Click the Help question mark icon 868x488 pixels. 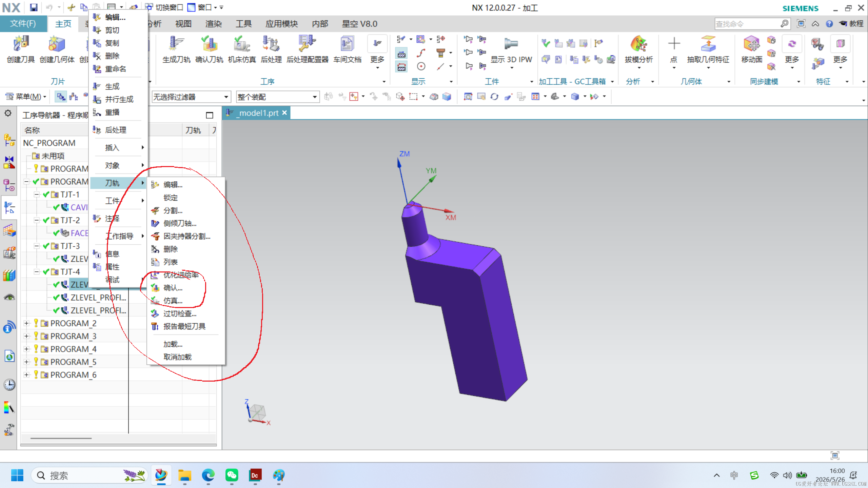tap(829, 24)
